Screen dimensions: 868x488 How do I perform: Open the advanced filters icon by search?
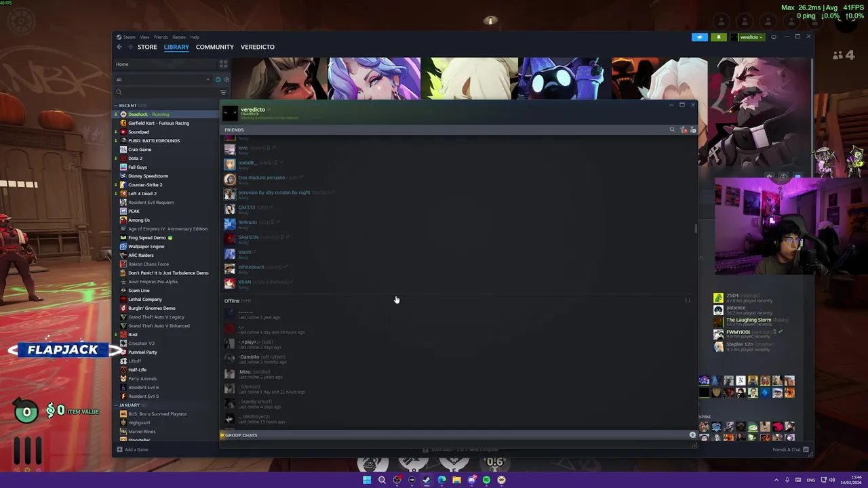223,92
